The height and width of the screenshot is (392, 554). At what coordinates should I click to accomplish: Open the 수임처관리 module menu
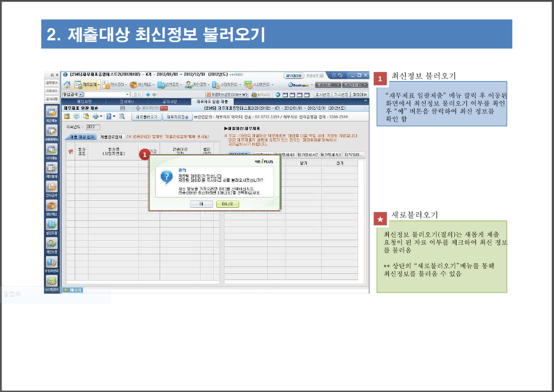[x=227, y=85]
